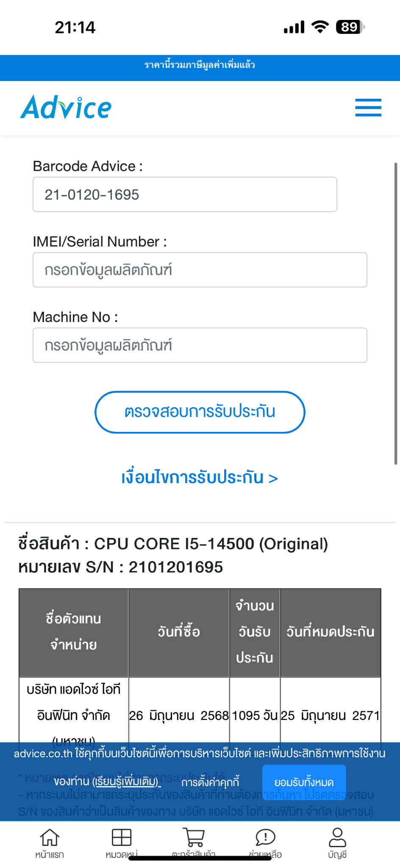Viewport: 400px width, 868px height.
Task: Click the Barcode Advice input field
Action: [185, 194]
